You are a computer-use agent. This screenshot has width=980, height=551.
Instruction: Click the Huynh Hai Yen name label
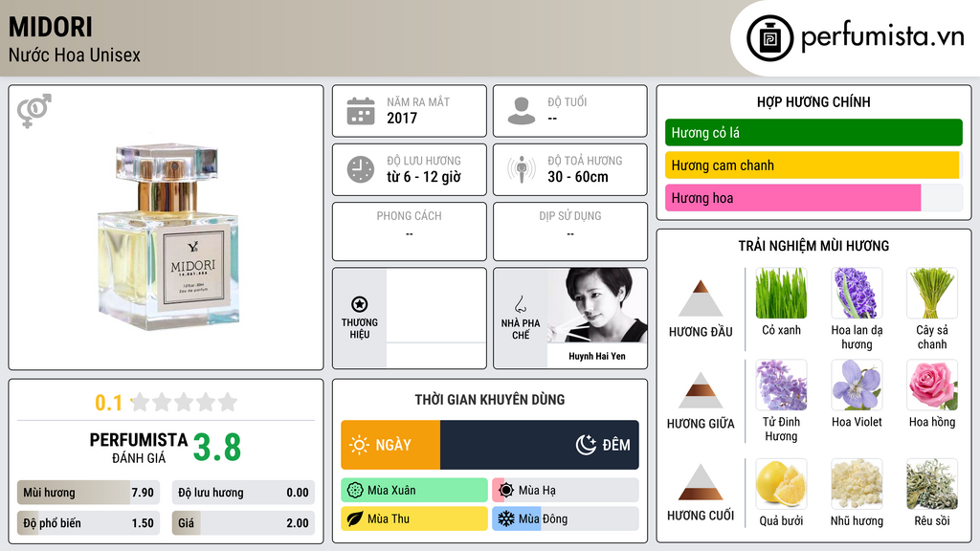597,356
